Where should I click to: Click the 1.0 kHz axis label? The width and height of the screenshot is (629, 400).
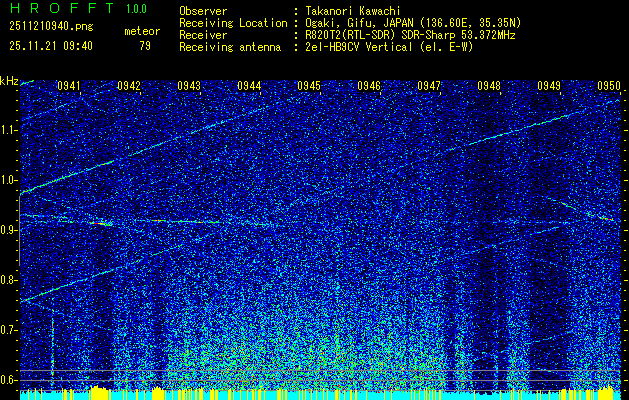pyautogui.click(x=9, y=181)
